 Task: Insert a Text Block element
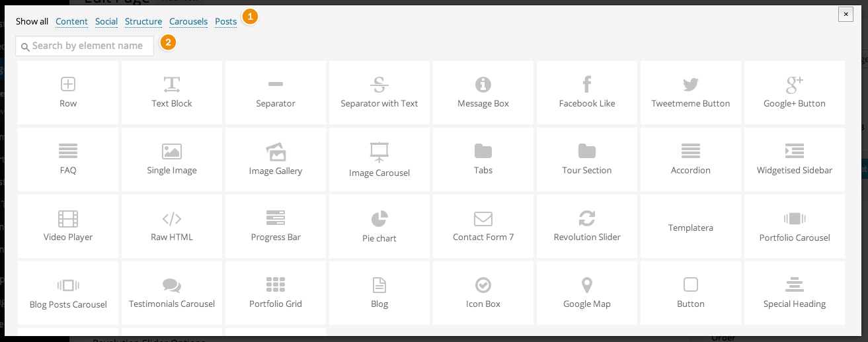click(x=172, y=92)
